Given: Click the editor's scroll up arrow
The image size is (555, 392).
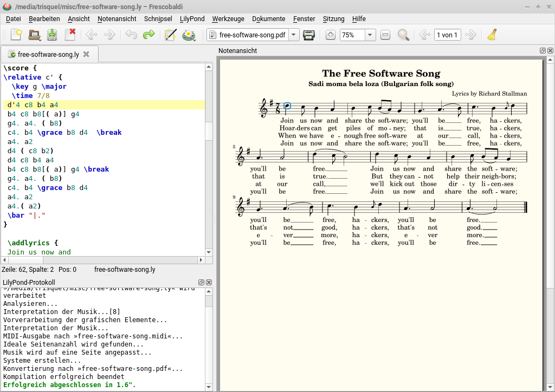Looking at the screenshot, I should 209,67.
